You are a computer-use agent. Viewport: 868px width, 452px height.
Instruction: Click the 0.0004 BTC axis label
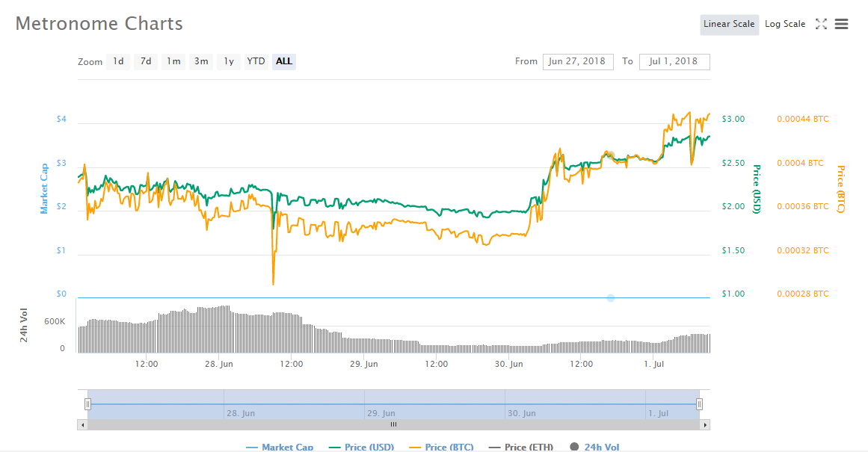pos(800,163)
